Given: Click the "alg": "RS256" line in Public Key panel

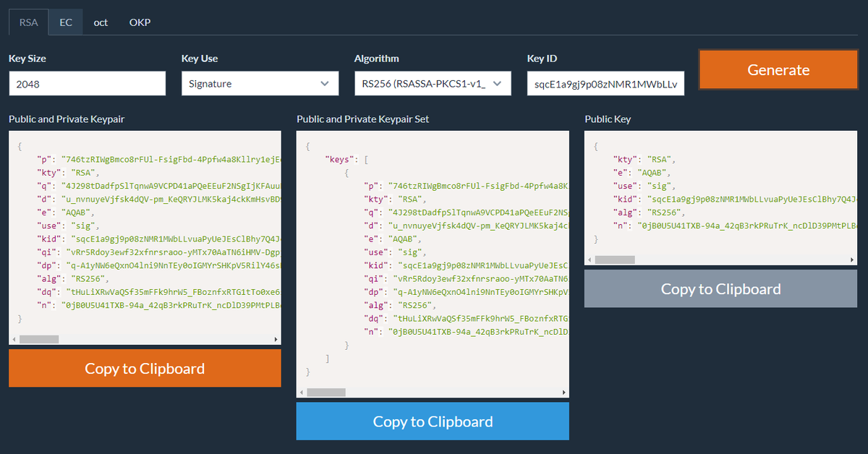Looking at the screenshot, I should coord(648,213).
